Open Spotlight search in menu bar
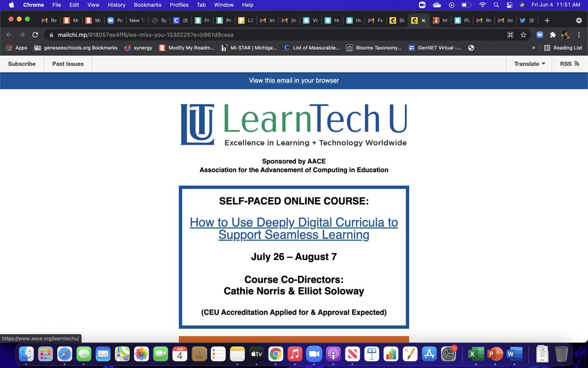588x368 pixels. point(496,5)
